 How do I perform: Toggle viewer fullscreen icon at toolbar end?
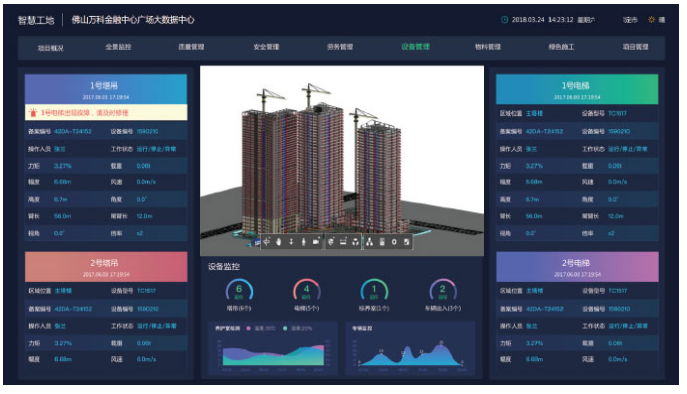coord(407,242)
